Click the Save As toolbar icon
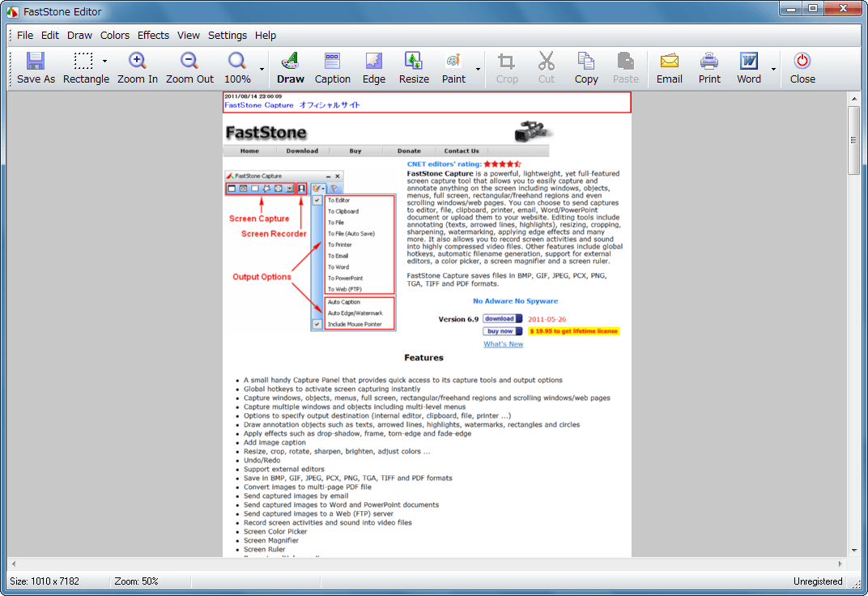Screen dimensions: 868x596 (36, 68)
